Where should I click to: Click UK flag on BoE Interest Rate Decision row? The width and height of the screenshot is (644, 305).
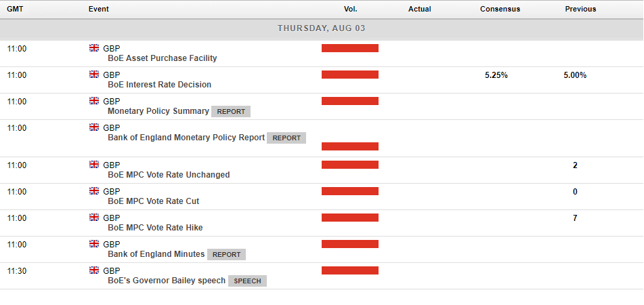94,75
